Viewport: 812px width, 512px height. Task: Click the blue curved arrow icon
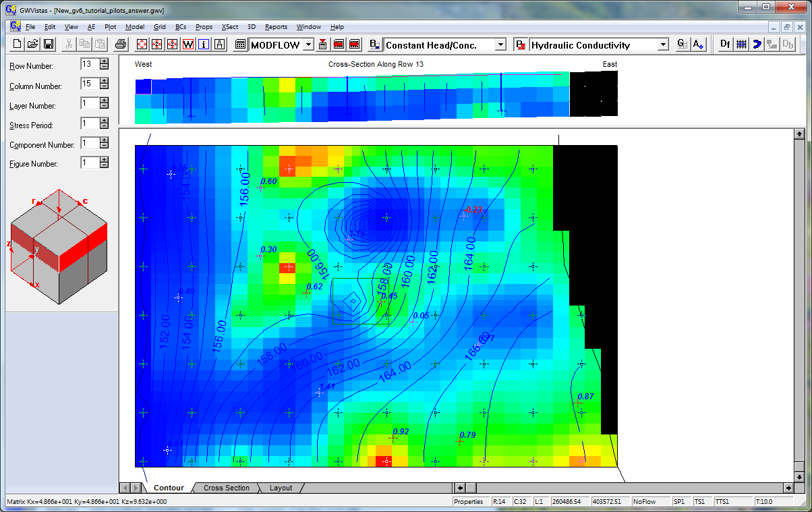tap(757, 45)
